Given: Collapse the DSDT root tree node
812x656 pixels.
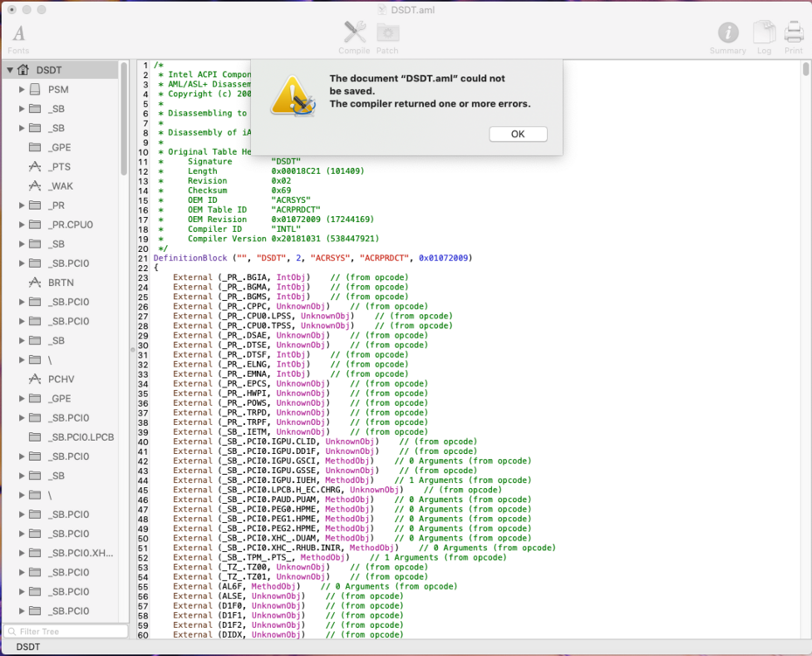Looking at the screenshot, I should tap(10, 70).
